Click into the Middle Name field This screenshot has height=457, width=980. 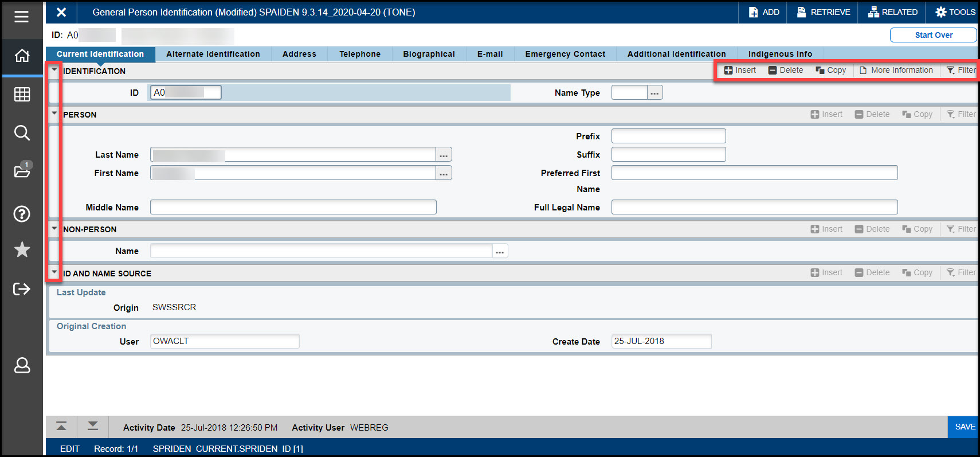point(293,207)
